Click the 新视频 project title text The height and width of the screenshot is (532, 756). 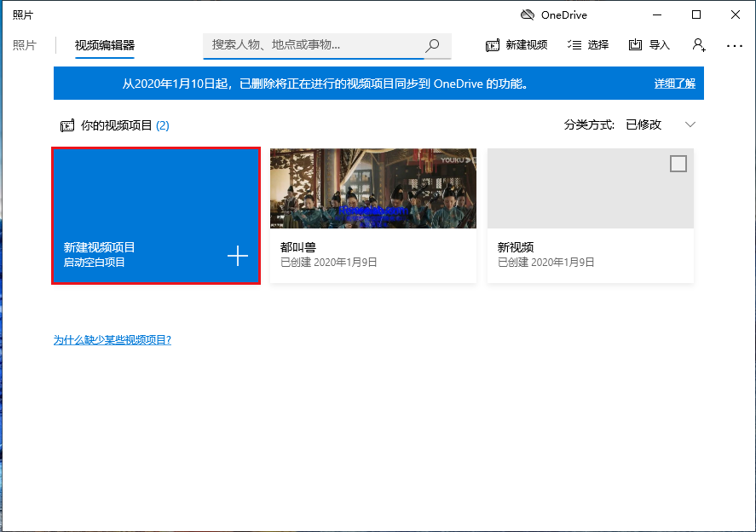(516, 247)
